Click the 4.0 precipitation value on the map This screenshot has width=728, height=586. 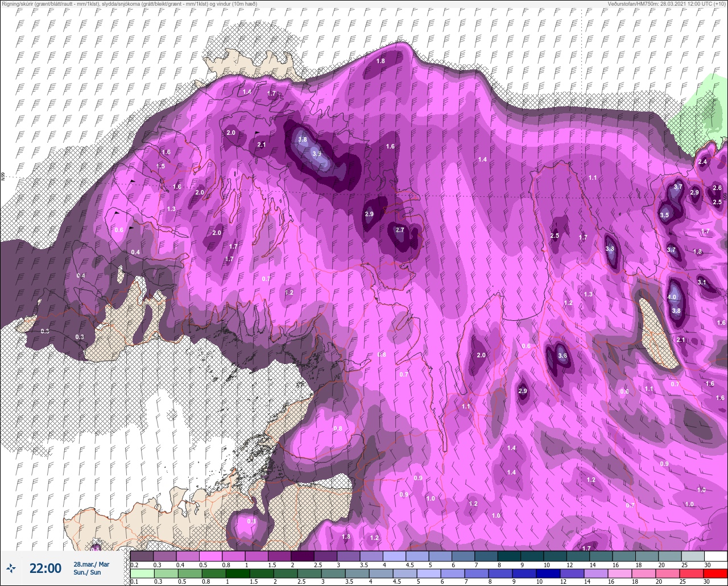[x=672, y=297]
